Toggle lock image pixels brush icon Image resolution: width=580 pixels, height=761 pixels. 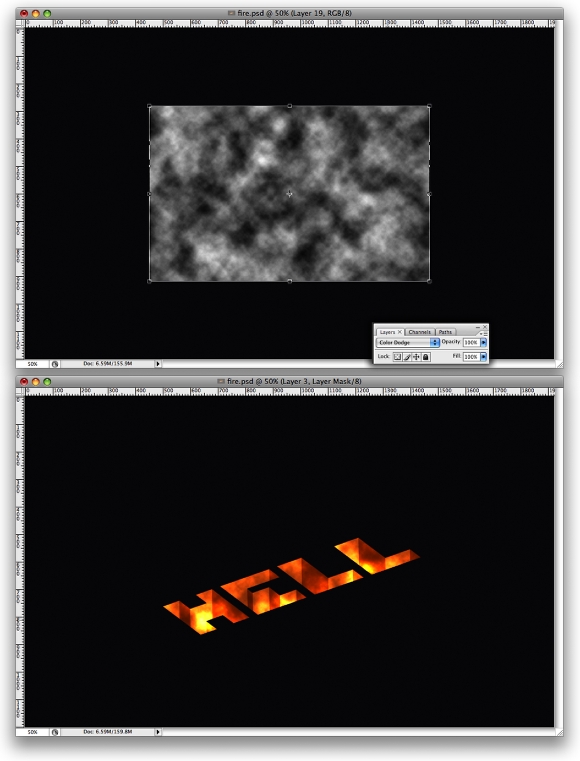point(407,357)
